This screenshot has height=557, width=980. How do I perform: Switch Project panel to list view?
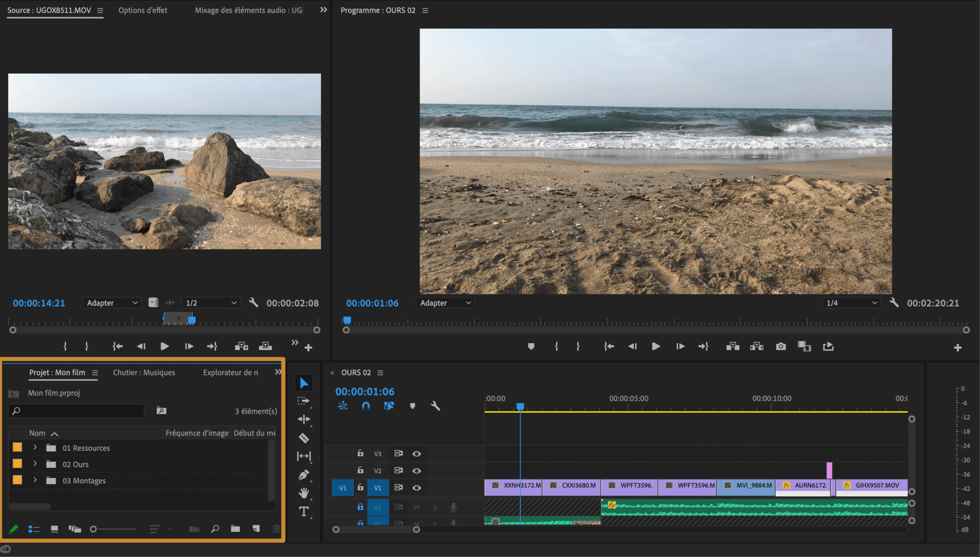34,529
